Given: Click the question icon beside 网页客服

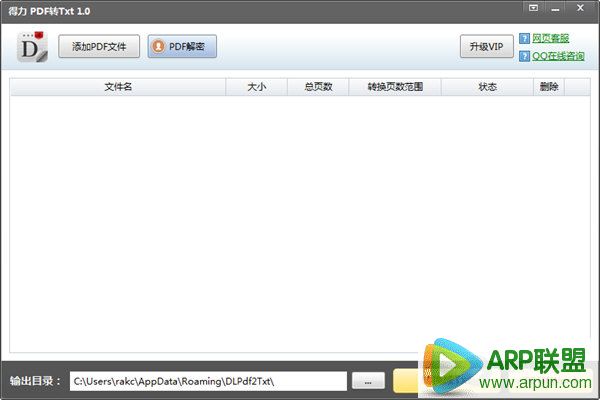Looking at the screenshot, I should tap(525, 38).
